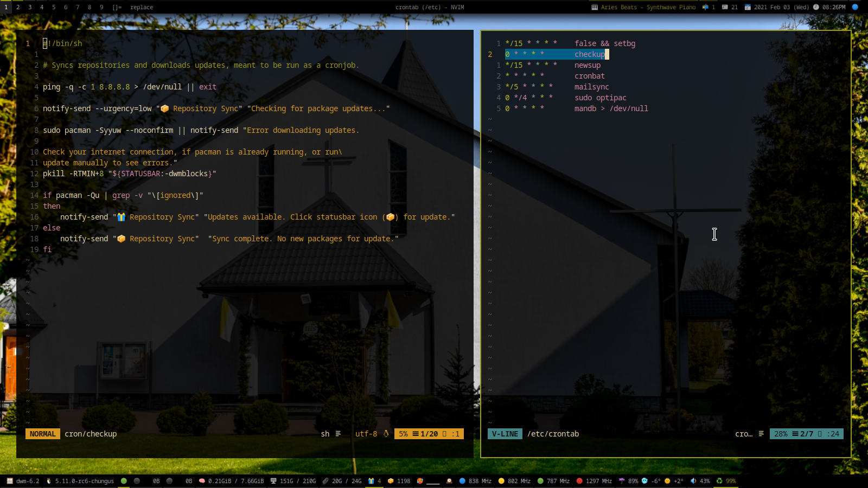868x488 pixels.
Task: Click the volume speaker icon at 43%
Action: point(693,481)
